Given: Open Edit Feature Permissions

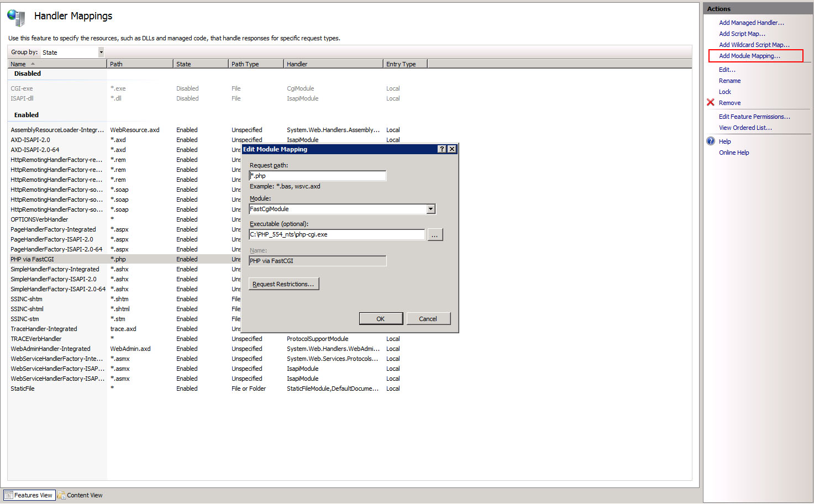Looking at the screenshot, I should pyautogui.click(x=754, y=116).
